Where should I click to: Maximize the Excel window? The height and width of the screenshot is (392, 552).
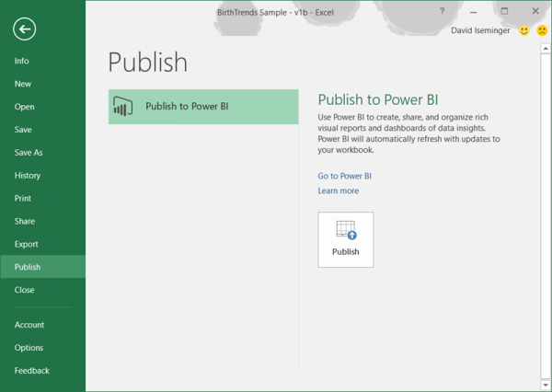(504, 11)
